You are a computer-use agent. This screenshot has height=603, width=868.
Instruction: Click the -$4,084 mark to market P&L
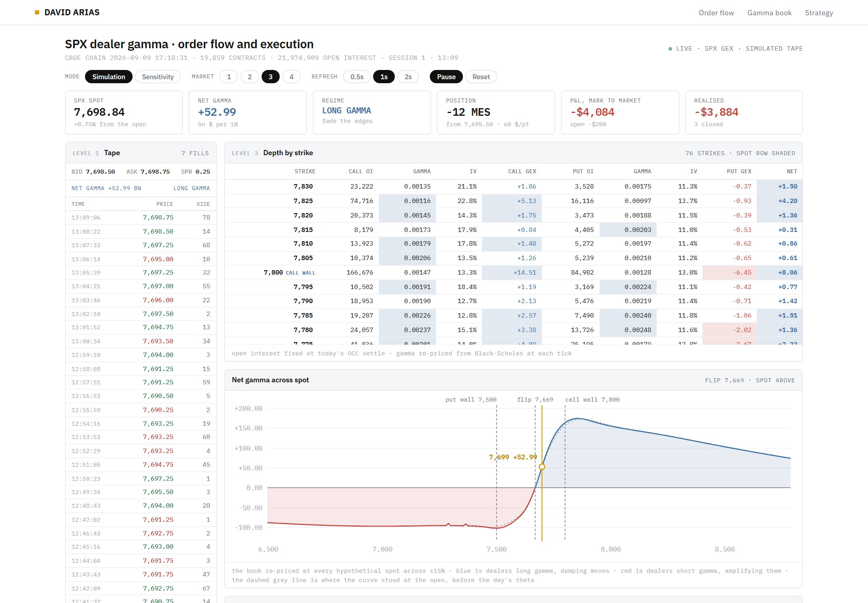592,112
